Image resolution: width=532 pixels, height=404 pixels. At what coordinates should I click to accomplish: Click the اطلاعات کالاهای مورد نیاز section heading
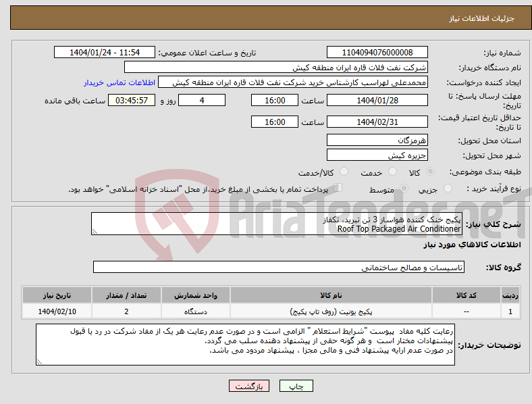click(x=472, y=245)
